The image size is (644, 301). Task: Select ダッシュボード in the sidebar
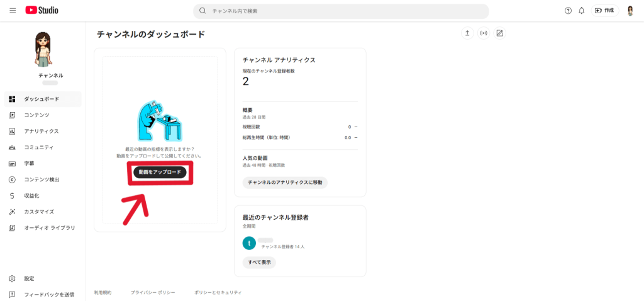pyautogui.click(x=42, y=99)
